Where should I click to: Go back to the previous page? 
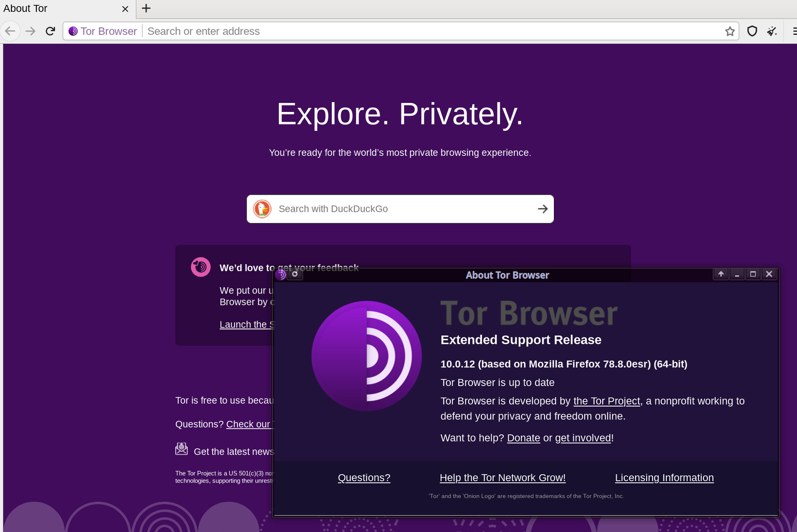(x=10, y=31)
